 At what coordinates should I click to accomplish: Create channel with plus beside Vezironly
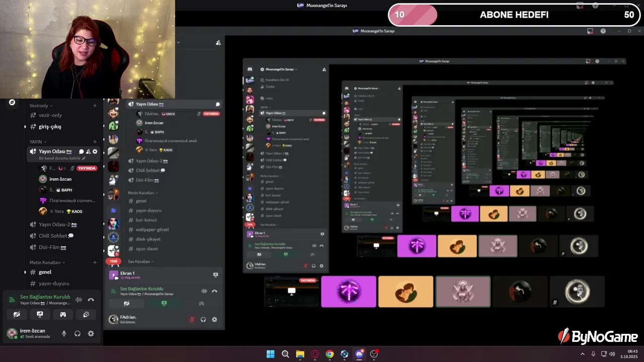coord(95,106)
